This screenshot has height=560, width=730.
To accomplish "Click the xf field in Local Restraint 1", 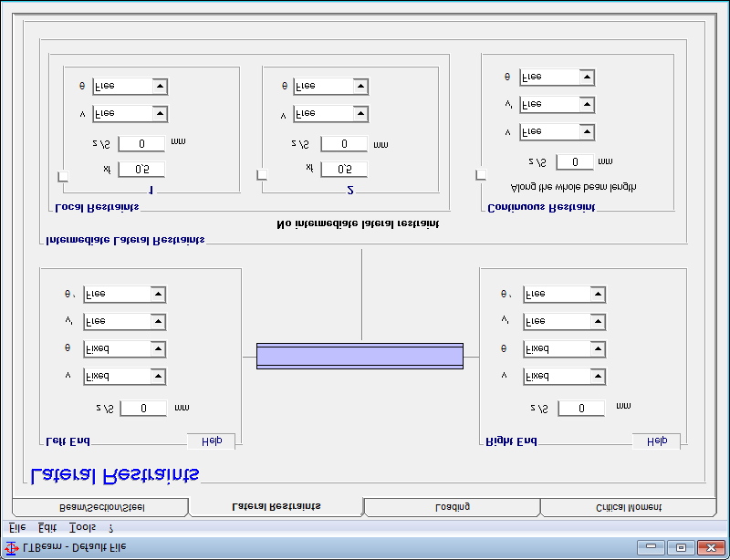I will (x=141, y=170).
